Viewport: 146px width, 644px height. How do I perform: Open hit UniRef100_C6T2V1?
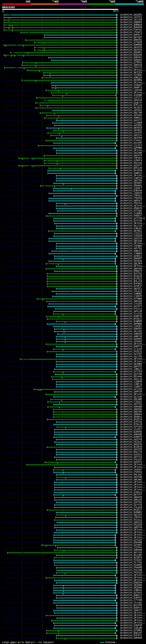tap(131, 17)
